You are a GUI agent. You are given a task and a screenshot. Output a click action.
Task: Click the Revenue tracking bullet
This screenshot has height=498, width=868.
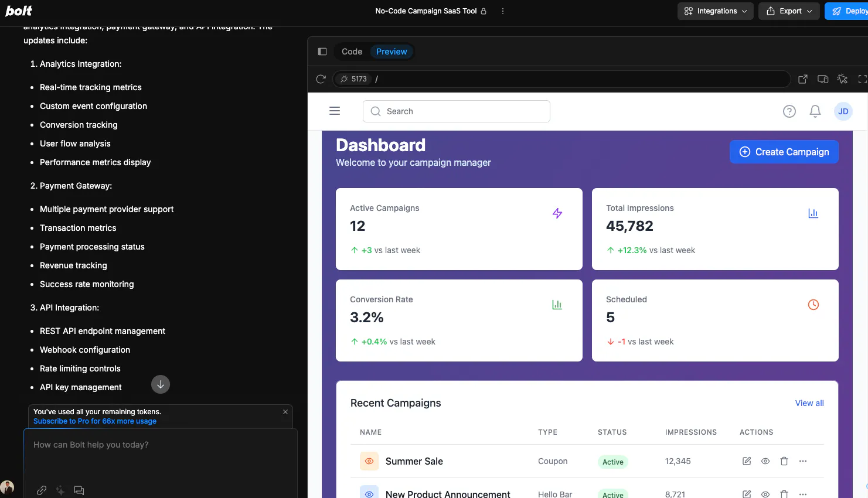click(73, 265)
